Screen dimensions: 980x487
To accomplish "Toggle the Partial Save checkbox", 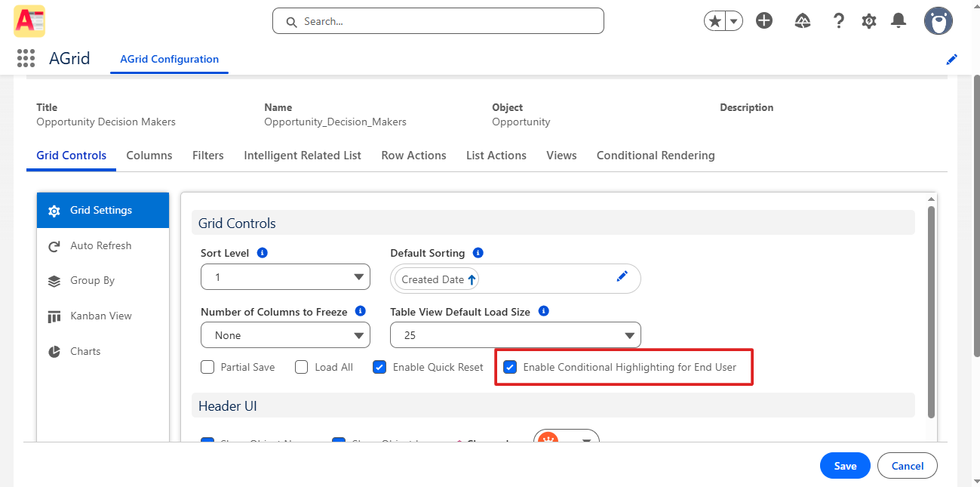I will [207, 368].
